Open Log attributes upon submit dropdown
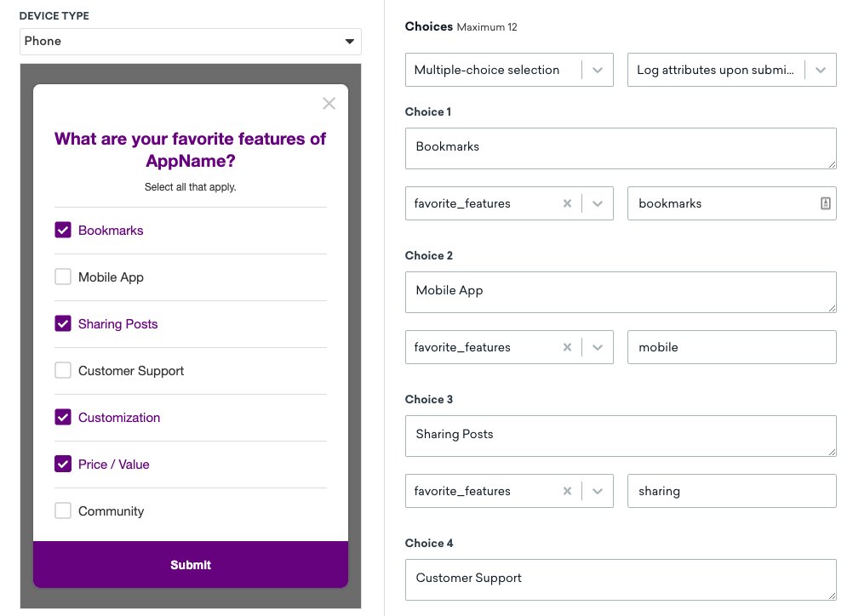 coord(821,71)
